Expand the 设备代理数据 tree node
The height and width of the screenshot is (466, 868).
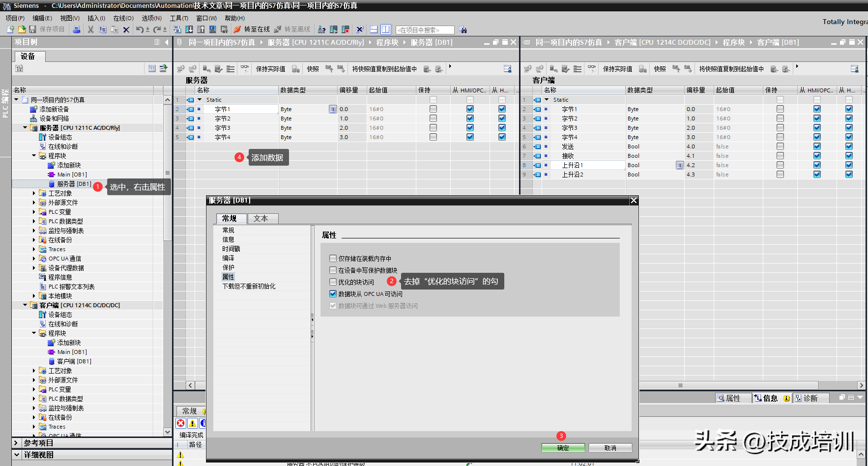point(34,268)
